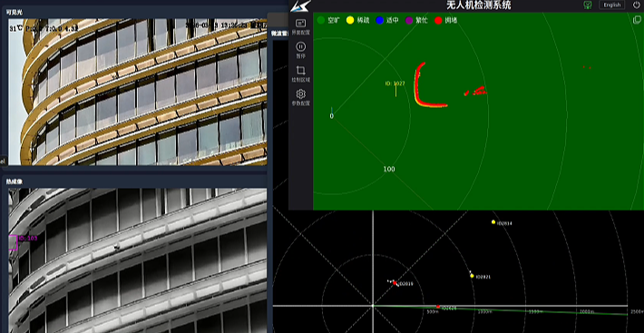The image size is (644, 333).
Task: Click the green 空旷 legend swatch
Action: coord(321,20)
